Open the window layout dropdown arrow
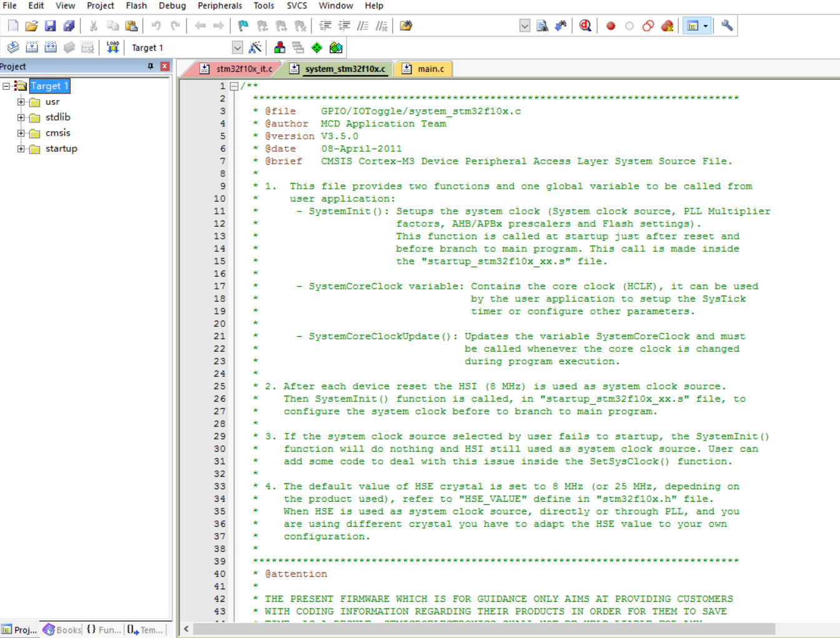This screenshot has height=638, width=840. pyautogui.click(x=706, y=26)
